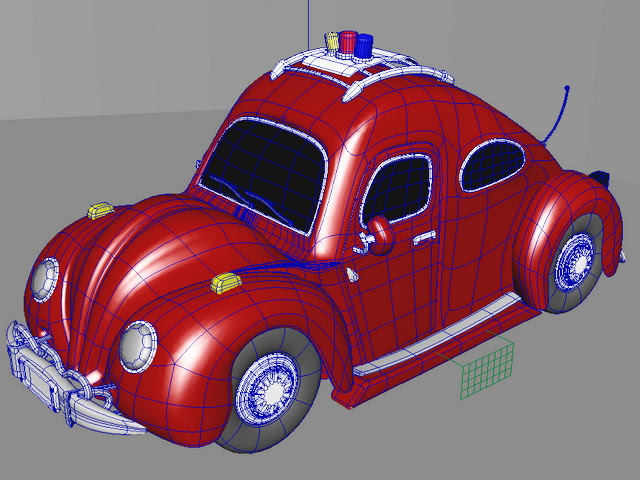Select the yellow siren light on the roof
Viewport: 640px width, 480px height.
[x=332, y=42]
